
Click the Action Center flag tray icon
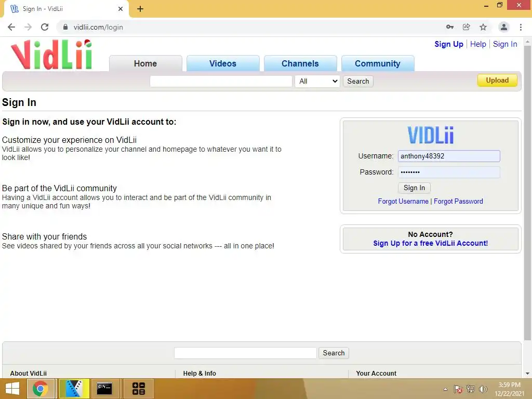point(458,389)
